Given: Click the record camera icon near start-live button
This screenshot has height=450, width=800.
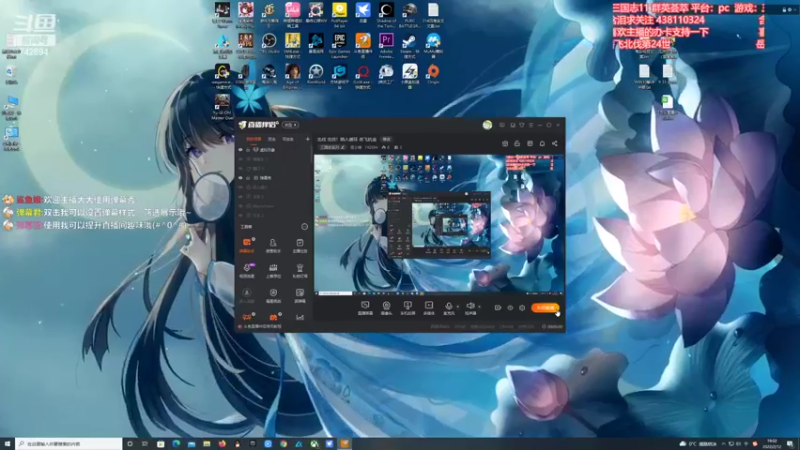Looking at the screenshot, I should (x=498, y=308).
